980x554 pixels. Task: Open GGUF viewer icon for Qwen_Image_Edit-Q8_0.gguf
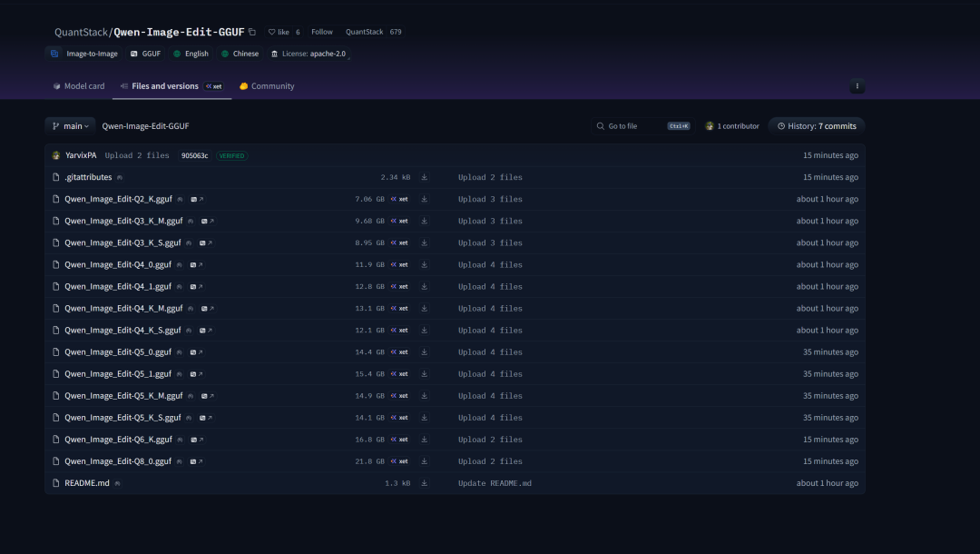click(x=196, y=462)
